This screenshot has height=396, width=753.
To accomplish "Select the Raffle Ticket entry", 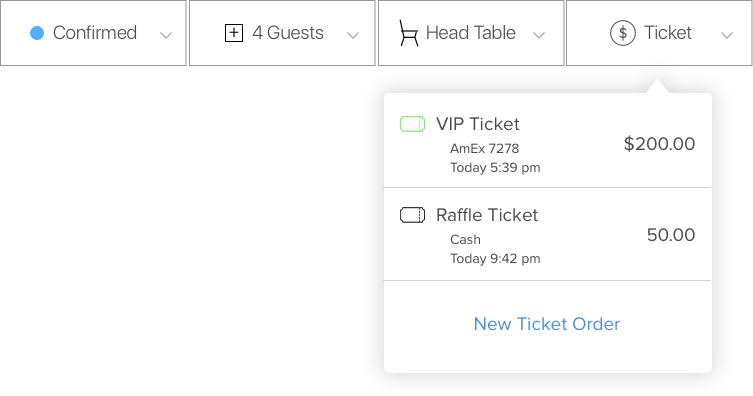I will pyautogui.click(x=547, y=234).
